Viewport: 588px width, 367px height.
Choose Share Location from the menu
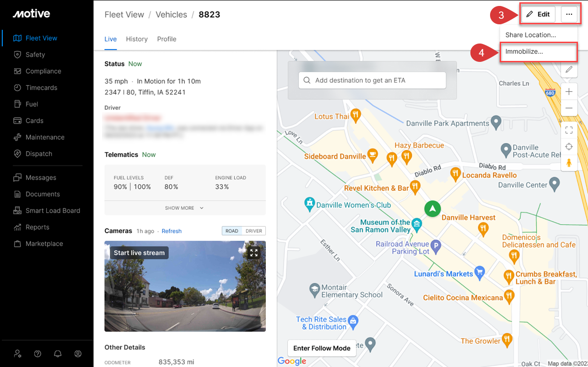click(530, 35)
